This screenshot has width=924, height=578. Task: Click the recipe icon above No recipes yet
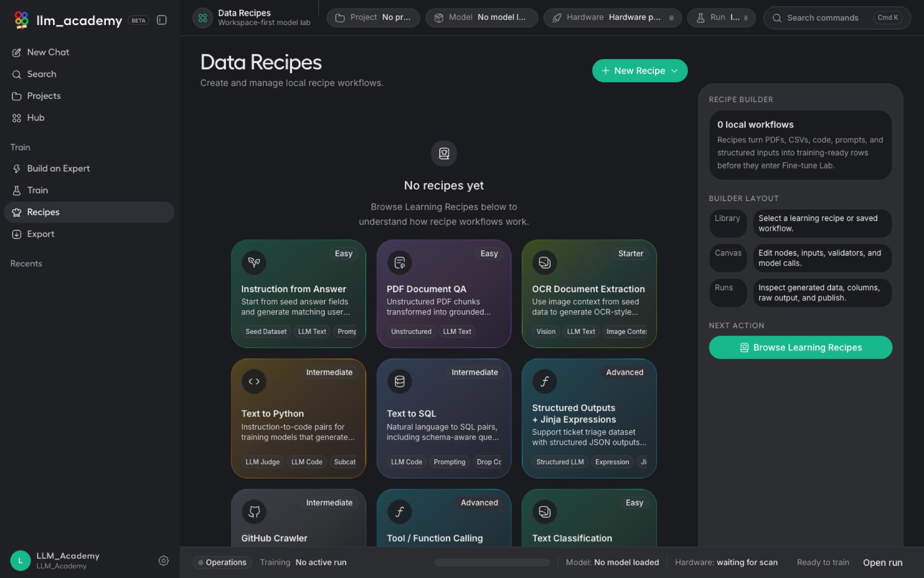click(444, 154)
